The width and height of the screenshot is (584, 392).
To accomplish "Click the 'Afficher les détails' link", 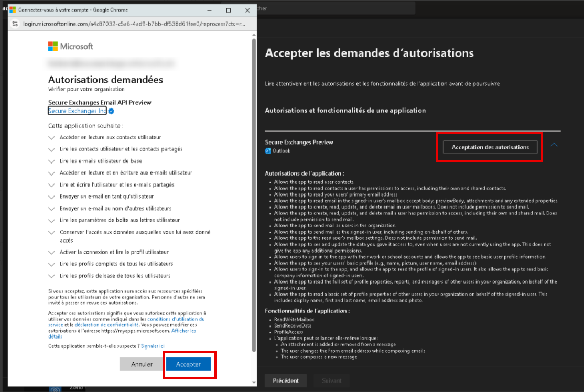I will point(183,331).
